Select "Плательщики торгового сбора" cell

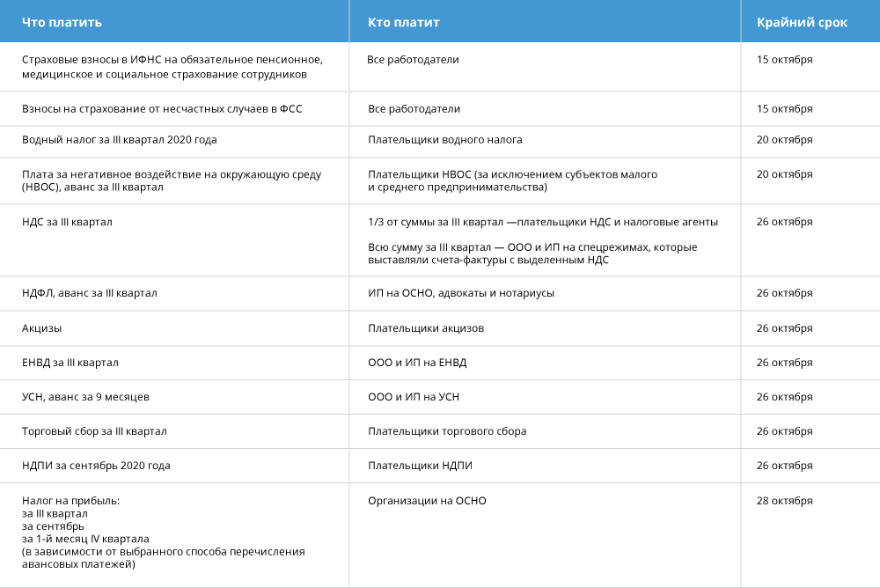coord(447,431)
